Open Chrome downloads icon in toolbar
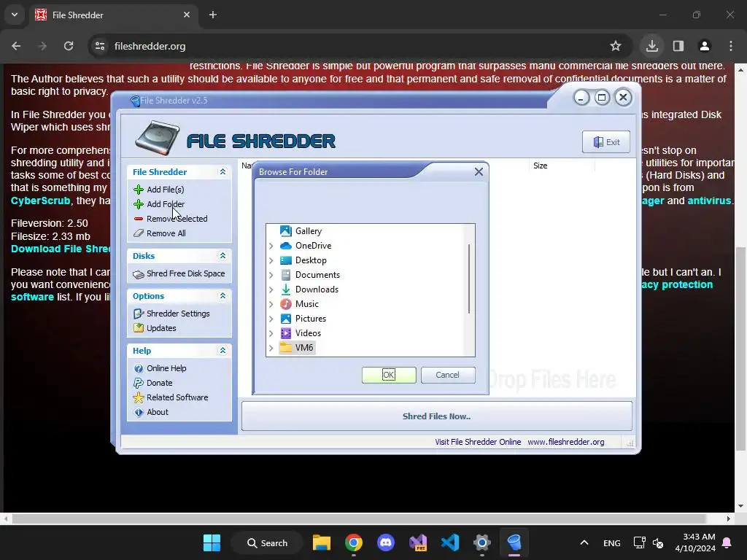Viewport: 747px width, 560px height. click(x=652, y=46)
